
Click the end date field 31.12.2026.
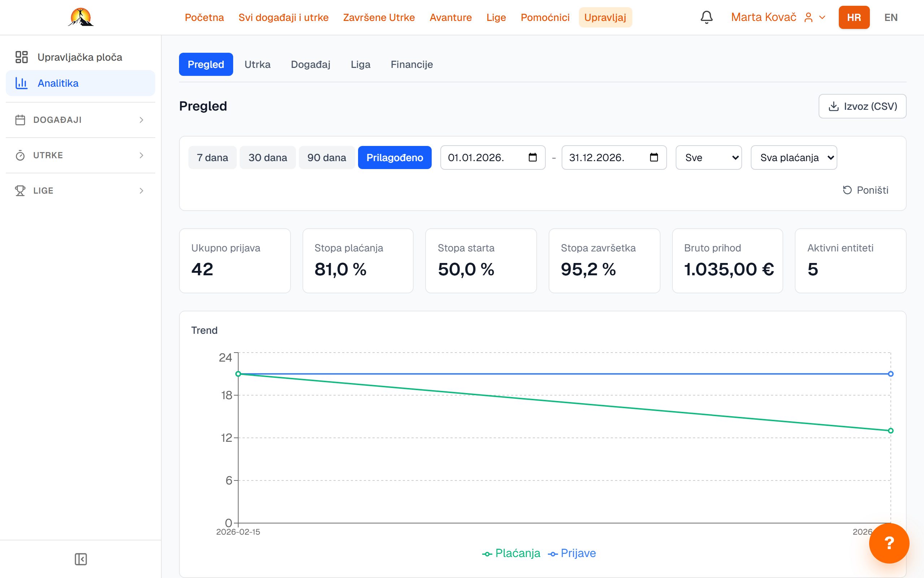(614, 158)
